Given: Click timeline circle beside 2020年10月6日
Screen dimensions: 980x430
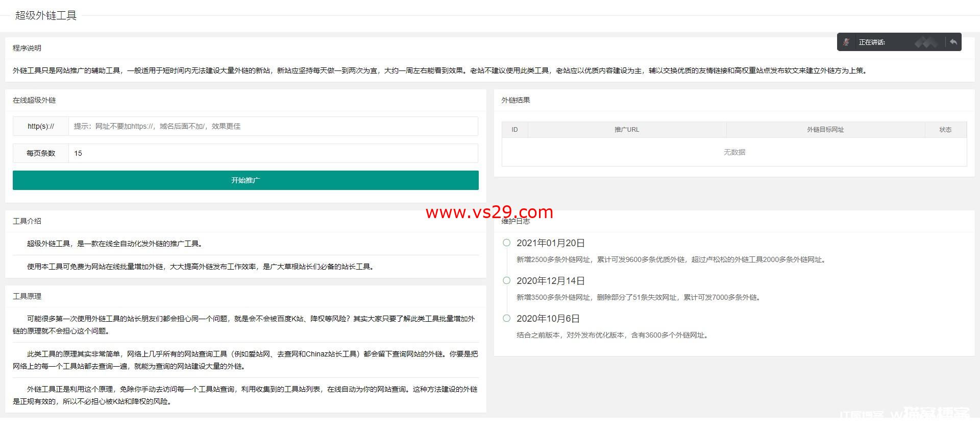Looking at the screenshot, I should 506,318.
